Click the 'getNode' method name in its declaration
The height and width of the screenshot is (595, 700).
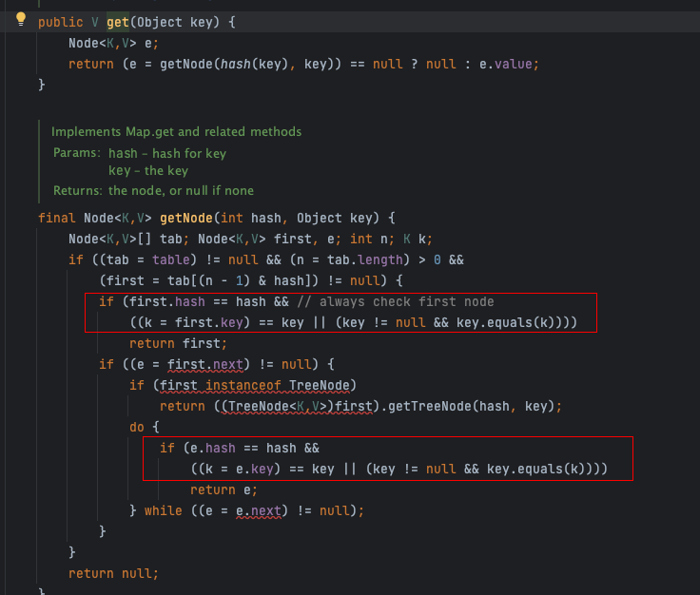(x=186, y=218)
